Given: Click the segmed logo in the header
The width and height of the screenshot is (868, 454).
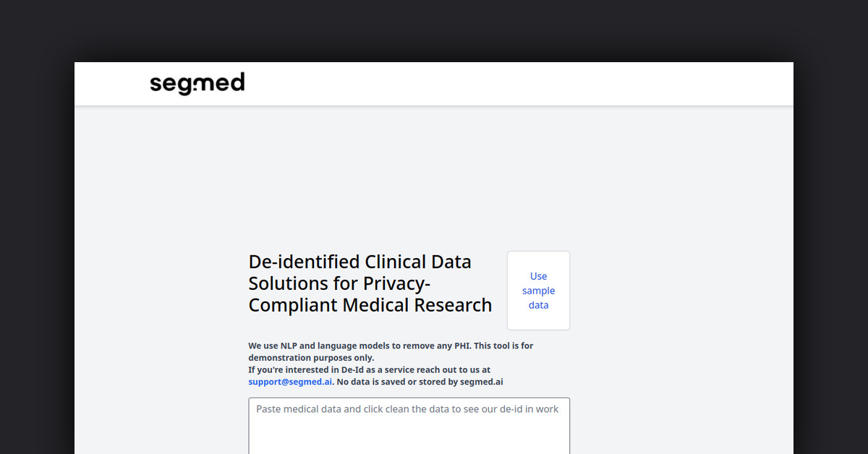Looking at the screenshot, I should coord(197,83).
